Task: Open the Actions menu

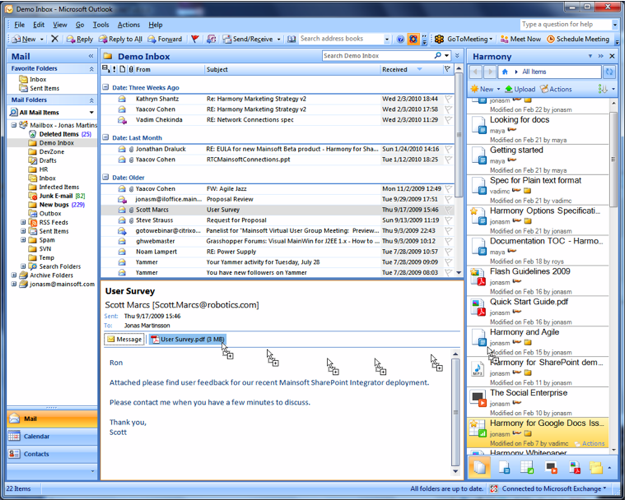Action: click(129, 25)
